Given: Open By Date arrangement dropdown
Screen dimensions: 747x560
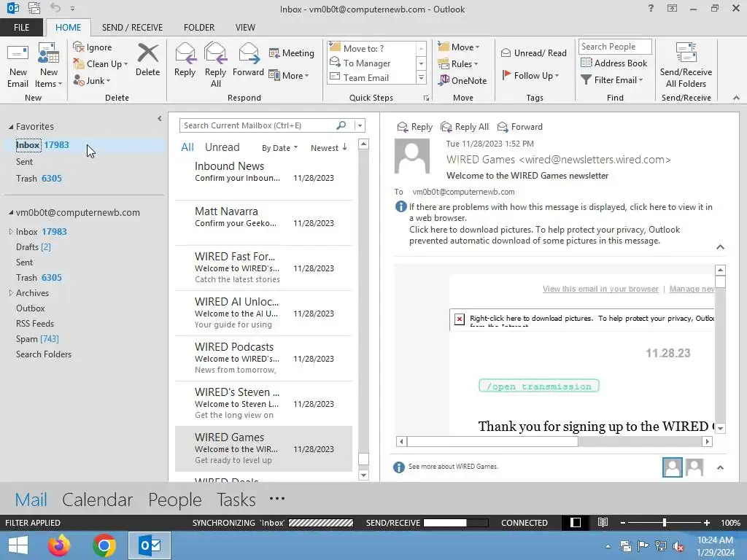Looking at the screenshot, I should coord(279,147).
